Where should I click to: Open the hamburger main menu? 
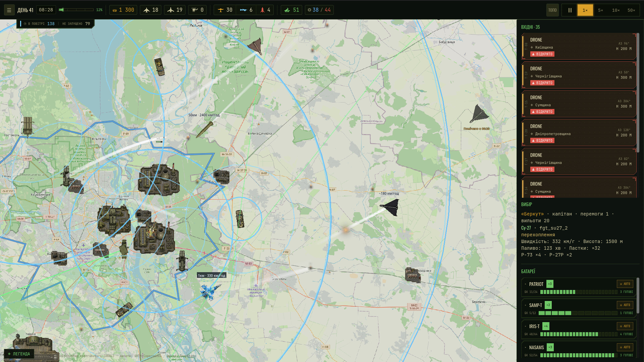pos(9,10)
